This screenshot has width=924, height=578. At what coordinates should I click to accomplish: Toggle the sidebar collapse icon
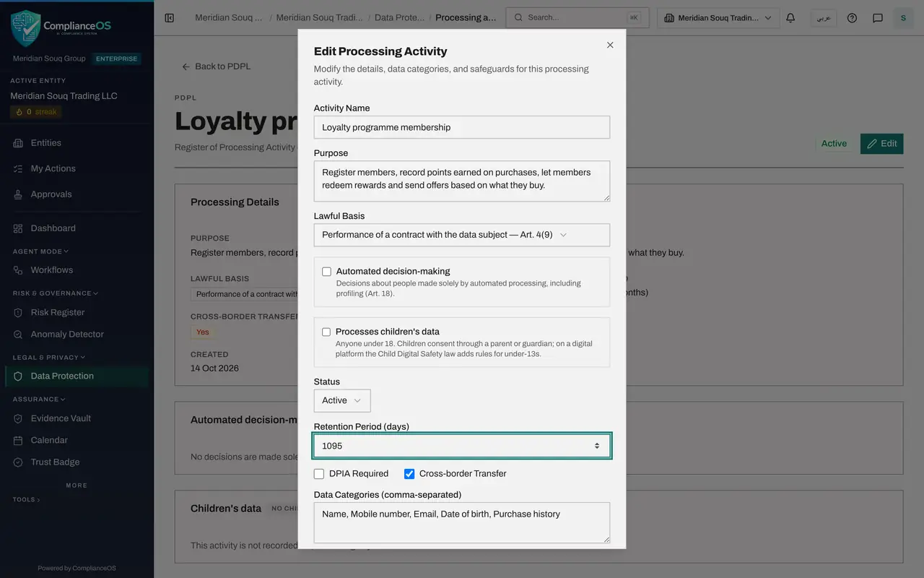tap(170, 18)
